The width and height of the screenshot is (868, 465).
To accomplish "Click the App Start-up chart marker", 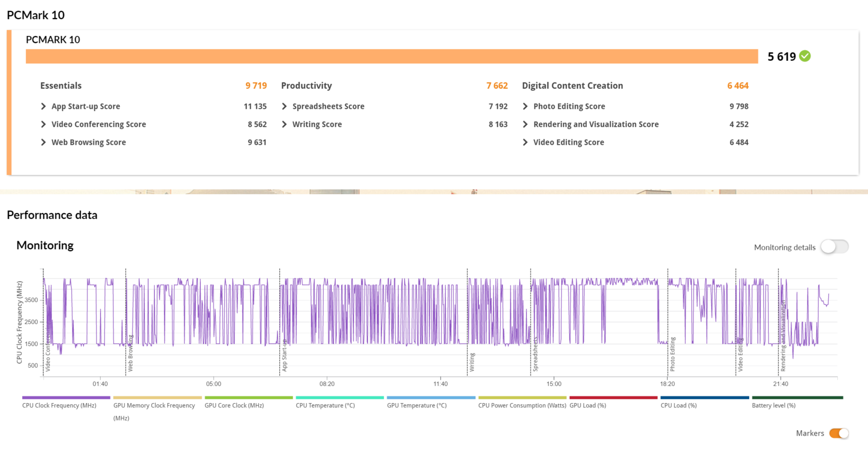I will [x=285, y=355].
